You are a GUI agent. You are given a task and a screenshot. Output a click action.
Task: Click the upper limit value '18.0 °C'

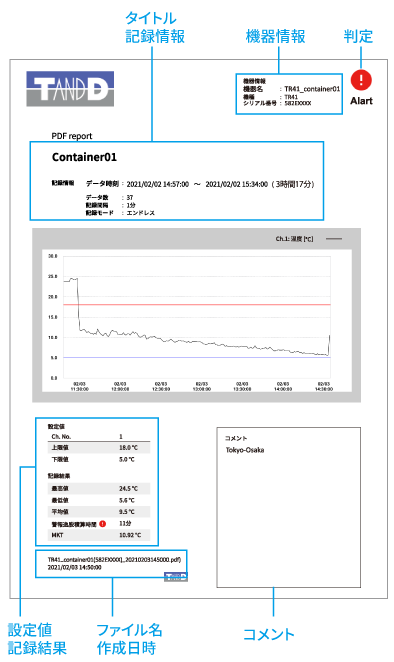point(128,448)
